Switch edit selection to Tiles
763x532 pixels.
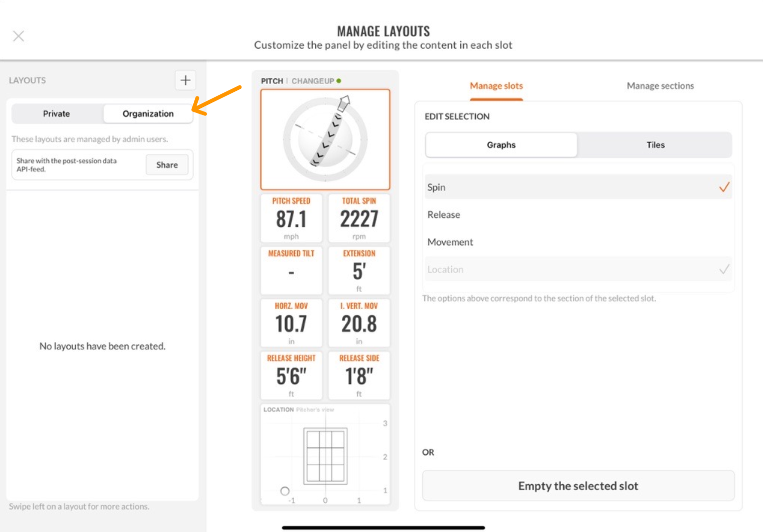655,145
